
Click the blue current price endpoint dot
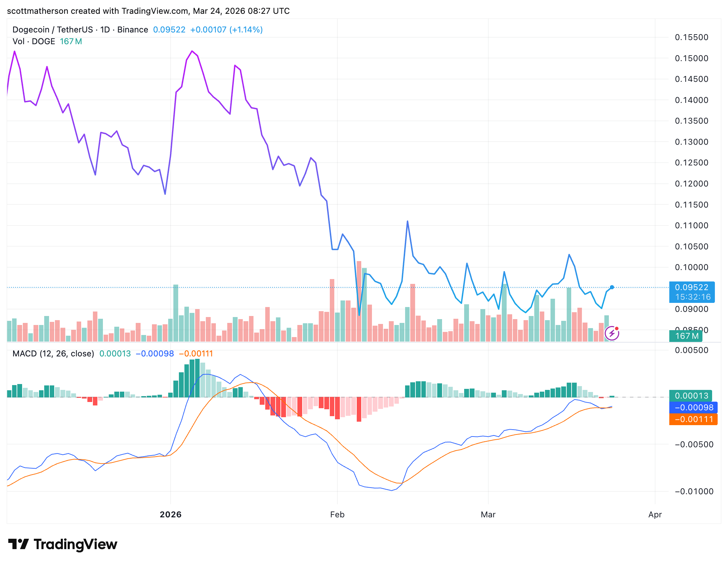click(x=612, y=287)
